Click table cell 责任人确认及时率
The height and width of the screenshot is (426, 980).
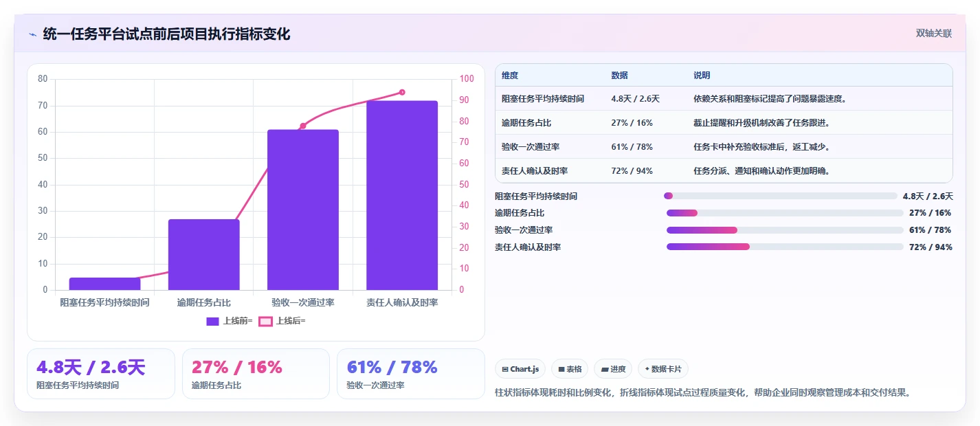[535, 171]
